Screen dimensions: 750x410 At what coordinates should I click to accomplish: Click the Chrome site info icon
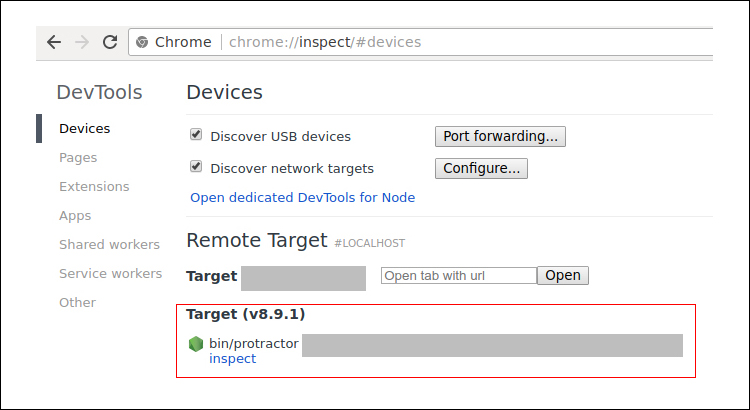click(x=142, y=42)
